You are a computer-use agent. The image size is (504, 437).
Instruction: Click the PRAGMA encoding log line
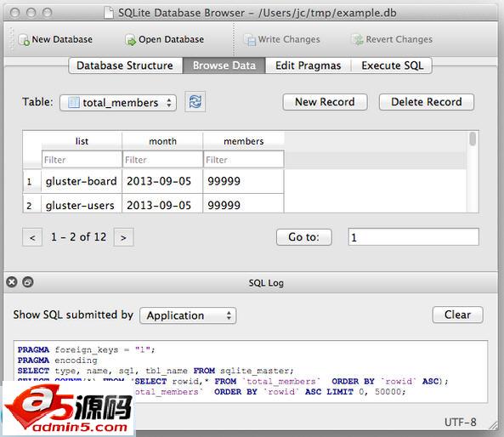[x=57, y=360]
